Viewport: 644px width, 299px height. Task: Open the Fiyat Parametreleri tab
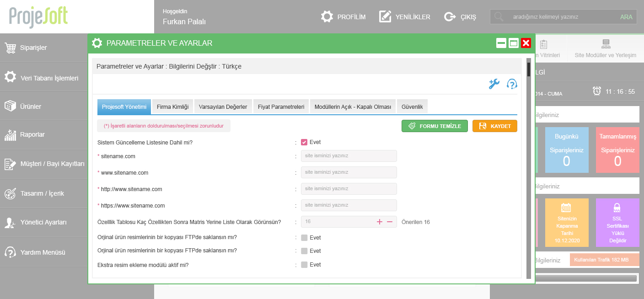tap(281, 107)
